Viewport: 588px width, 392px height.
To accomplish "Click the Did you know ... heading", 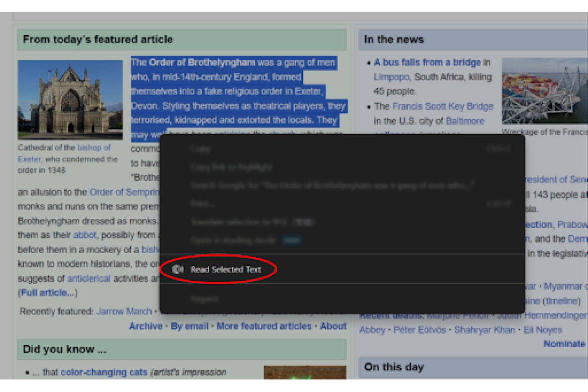I will click(x=65, y=349).
